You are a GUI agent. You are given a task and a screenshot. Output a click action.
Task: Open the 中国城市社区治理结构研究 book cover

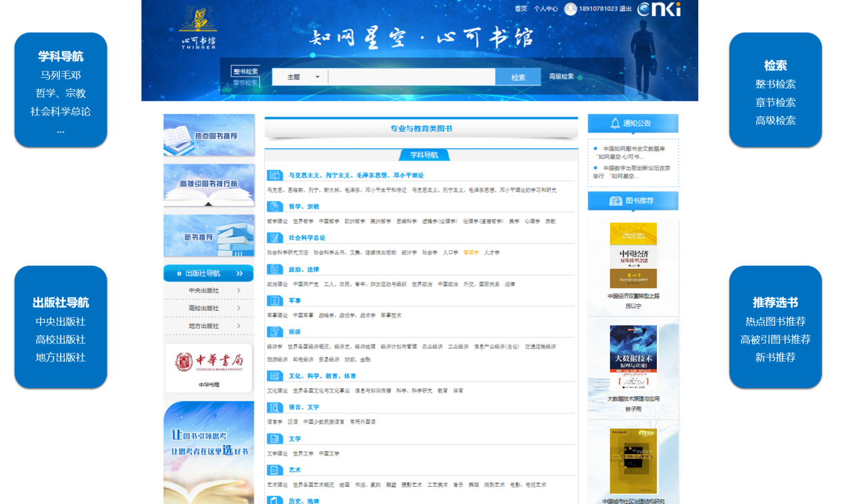point(633,461)
